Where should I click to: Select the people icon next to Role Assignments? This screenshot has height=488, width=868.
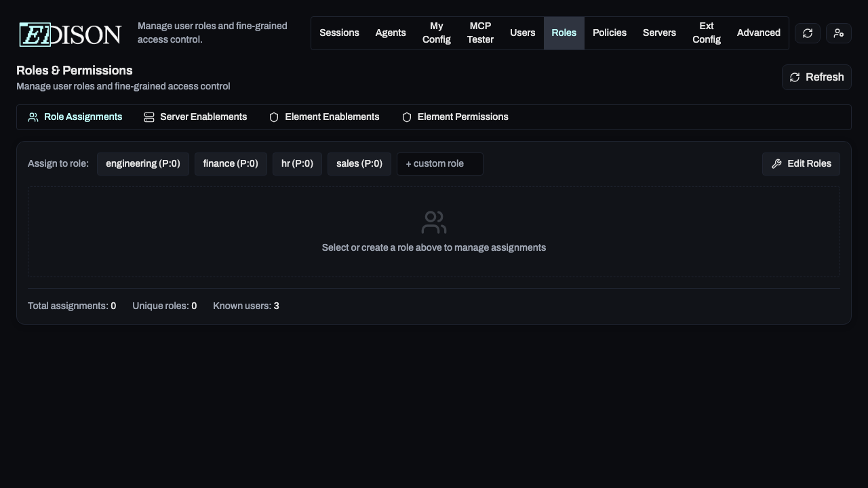coord(33,117)
